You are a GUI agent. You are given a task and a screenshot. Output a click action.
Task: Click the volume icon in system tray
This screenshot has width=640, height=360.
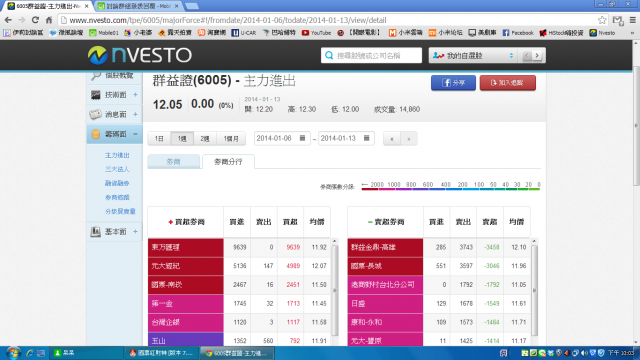[584, 353]
